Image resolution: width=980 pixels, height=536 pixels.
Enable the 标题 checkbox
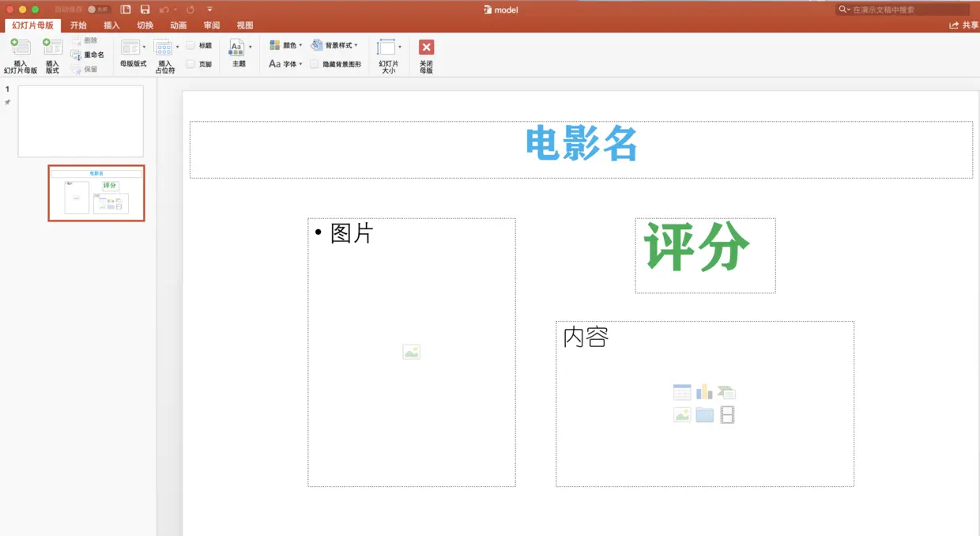click(x=190, y=44)
